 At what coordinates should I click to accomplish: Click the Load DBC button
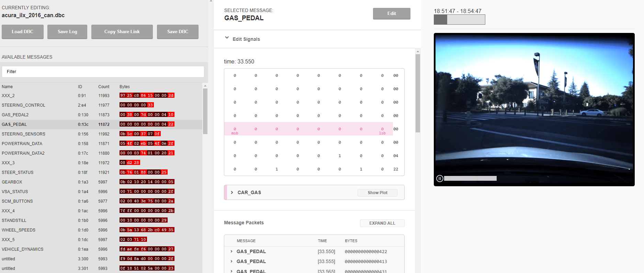click(x=23, y=32)
